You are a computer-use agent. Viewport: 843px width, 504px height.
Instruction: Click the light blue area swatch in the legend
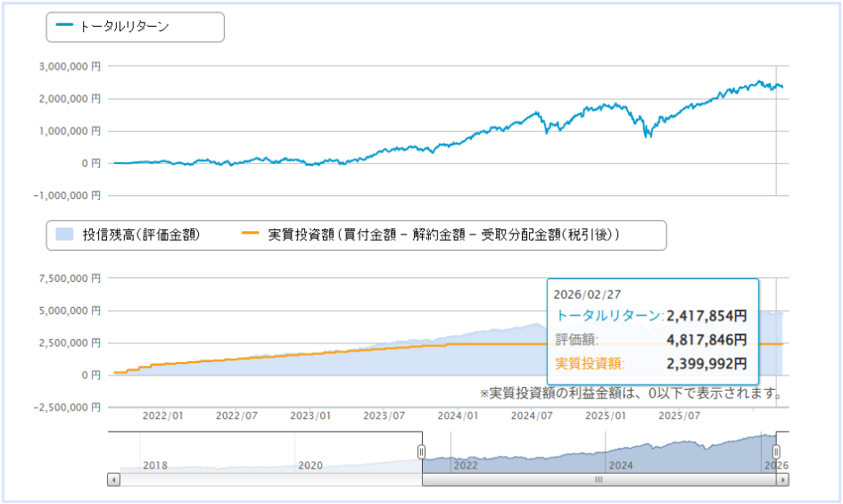65,235
